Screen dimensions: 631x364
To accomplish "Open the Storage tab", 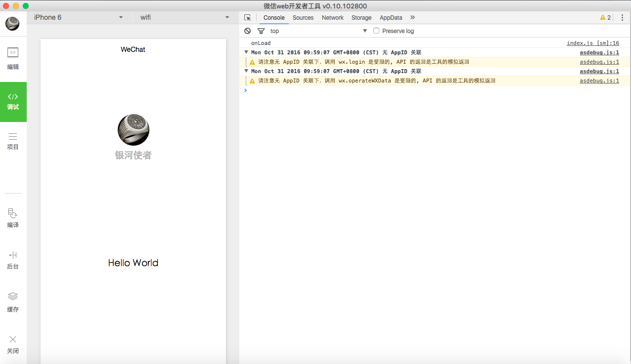I will (361, 18).
